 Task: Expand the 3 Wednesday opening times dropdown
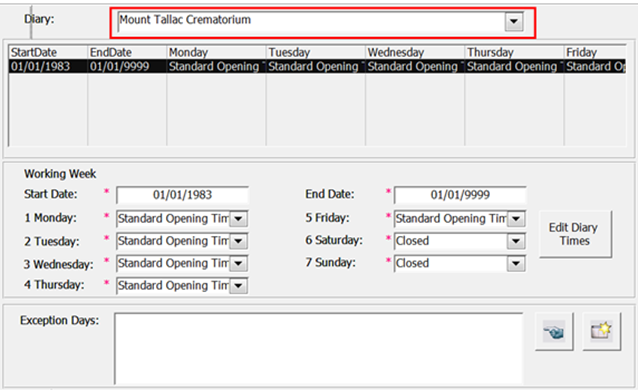(238, 264)
